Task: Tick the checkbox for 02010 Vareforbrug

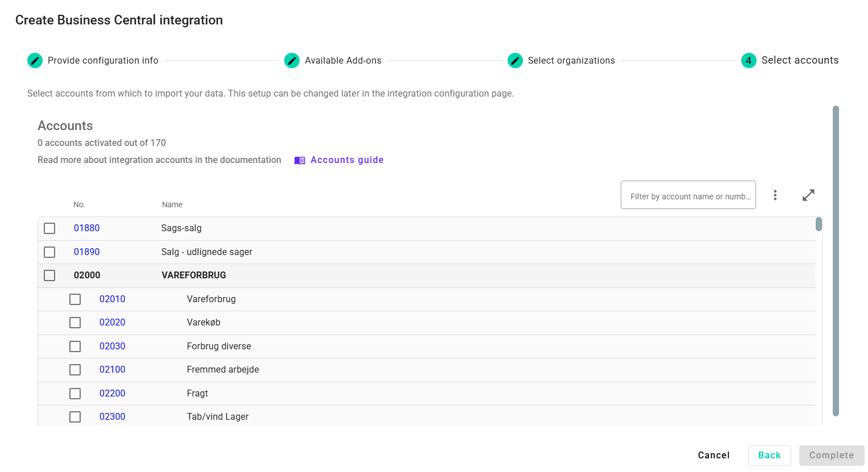Action: (x=75, y=299)
